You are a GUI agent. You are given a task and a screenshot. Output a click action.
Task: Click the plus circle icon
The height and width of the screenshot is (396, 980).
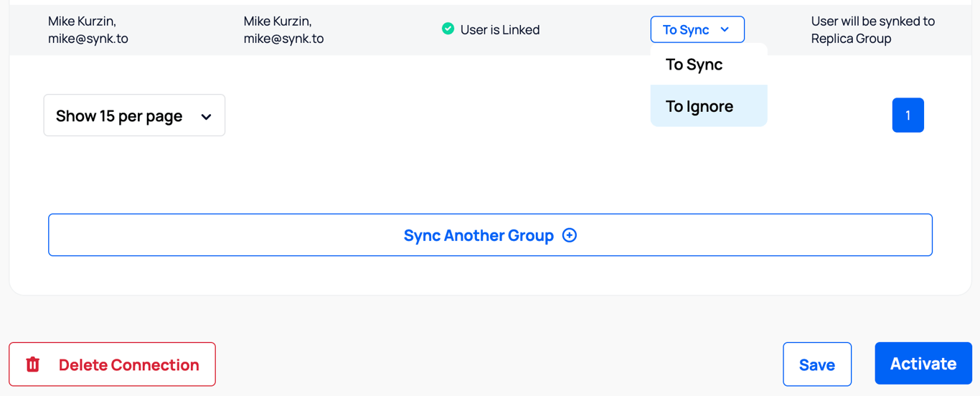570,235
